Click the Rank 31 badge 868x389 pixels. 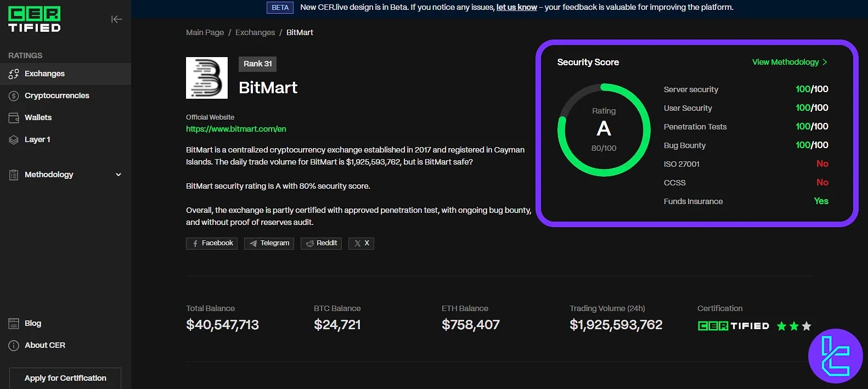[258, 64]
